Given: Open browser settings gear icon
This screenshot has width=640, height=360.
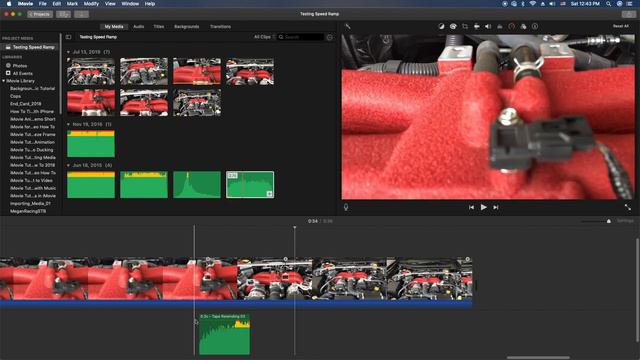Looking at the screenshot, I should 330,37.
